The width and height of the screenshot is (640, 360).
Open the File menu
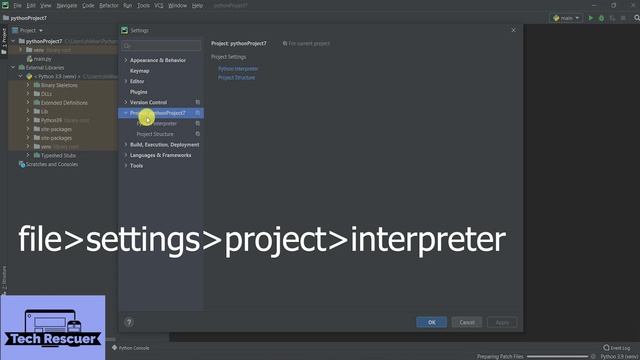(17, 6)
